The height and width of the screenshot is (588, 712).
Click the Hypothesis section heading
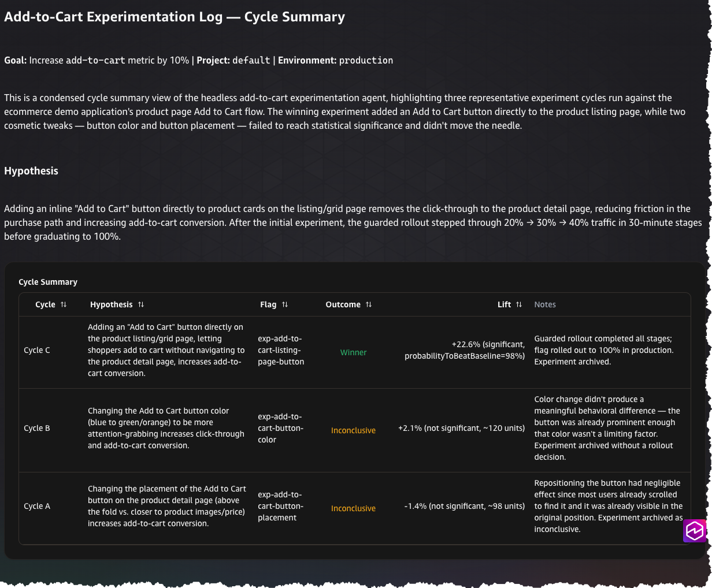tap(31, 171)
